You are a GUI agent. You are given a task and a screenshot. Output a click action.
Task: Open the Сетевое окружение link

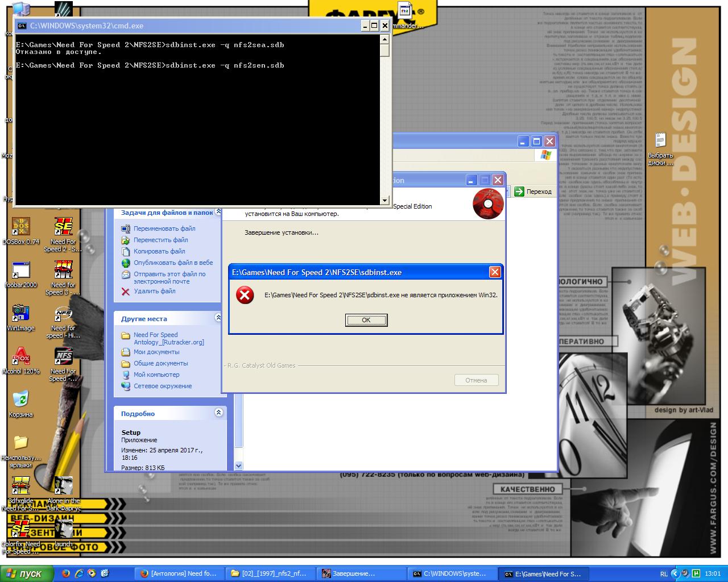(x=163, y=386)
